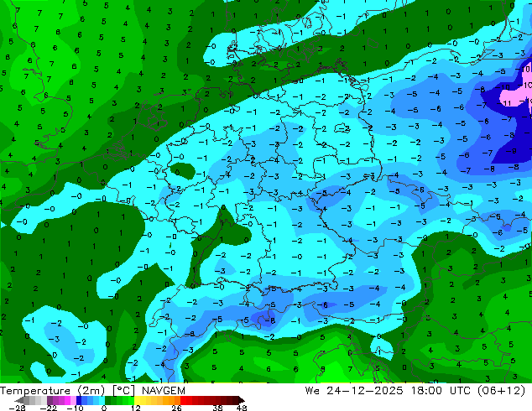Image resolution: width=532 pixels, height=411 pixels.
Task: Click the '18:00' forecast time
Action: coord(426,391)
